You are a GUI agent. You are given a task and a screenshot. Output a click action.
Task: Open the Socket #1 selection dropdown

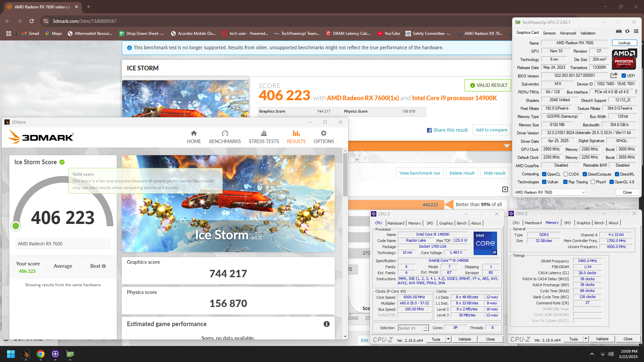413,328
